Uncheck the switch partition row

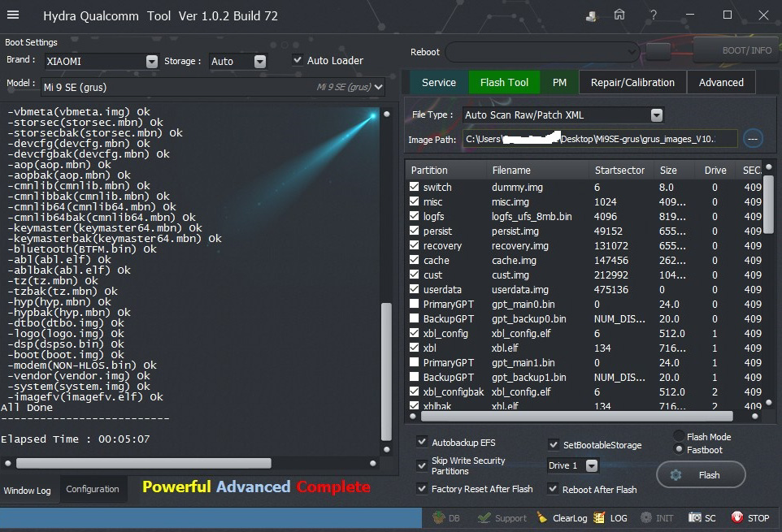[x=414, y=187]
